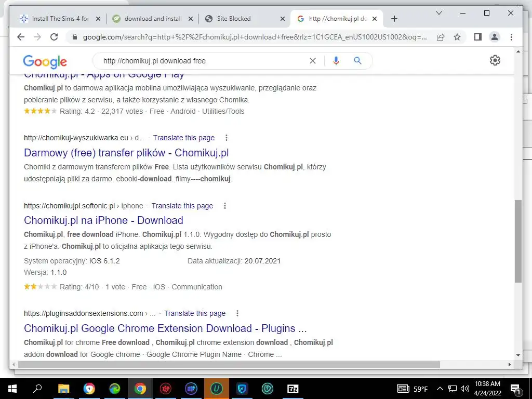Close the download and install tab

pyautogui.click(x=191, y=19)
